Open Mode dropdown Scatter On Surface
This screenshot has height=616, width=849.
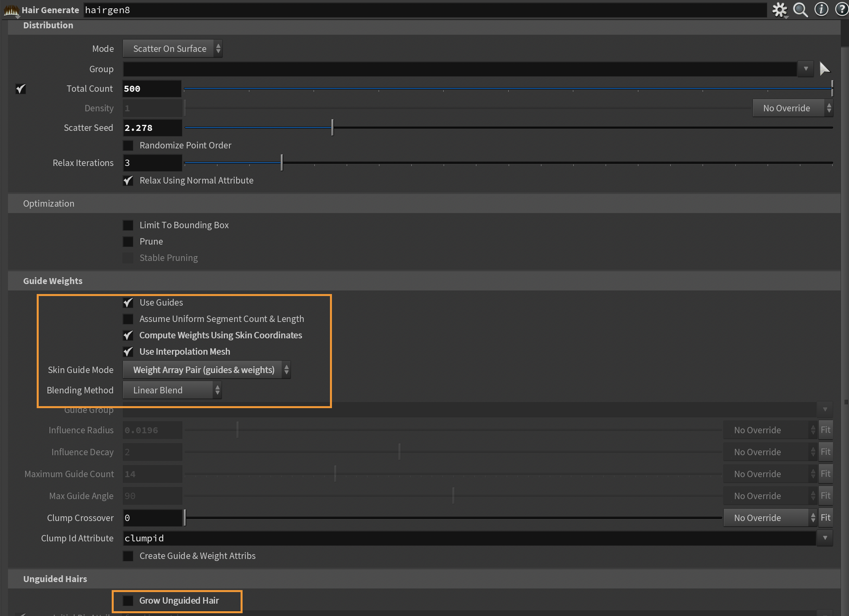[172, 49]
